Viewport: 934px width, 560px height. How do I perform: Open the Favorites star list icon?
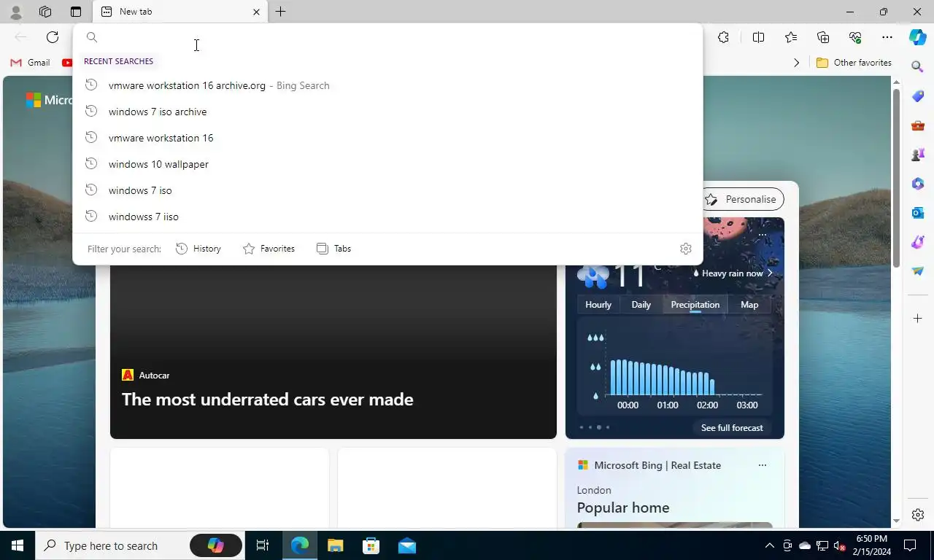point(791,37)
